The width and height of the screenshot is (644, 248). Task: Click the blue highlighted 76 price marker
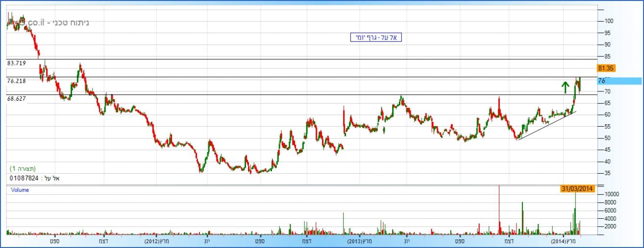[x=619, y=81]
